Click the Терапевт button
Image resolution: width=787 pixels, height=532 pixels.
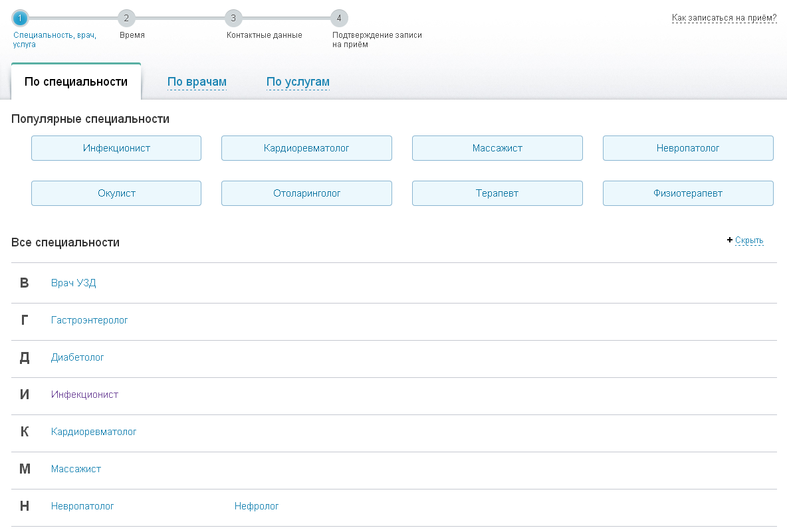click(497, 193)
